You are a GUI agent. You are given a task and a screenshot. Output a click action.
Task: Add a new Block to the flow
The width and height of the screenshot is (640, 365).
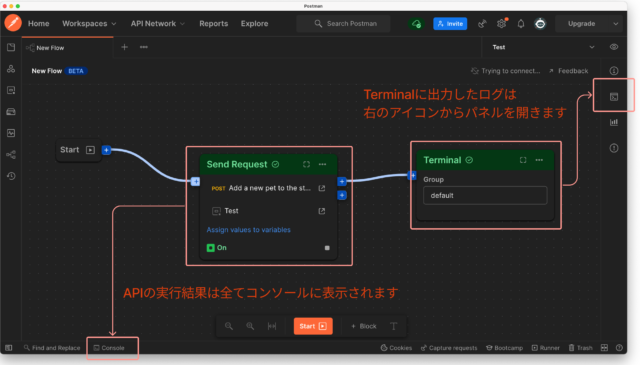point(363,326)
